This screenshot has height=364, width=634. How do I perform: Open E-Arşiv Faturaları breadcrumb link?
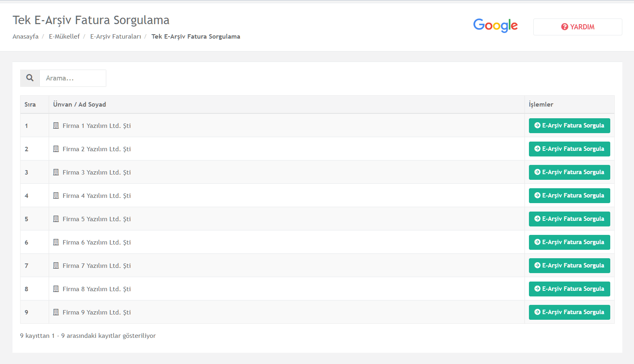click(116, 37)
